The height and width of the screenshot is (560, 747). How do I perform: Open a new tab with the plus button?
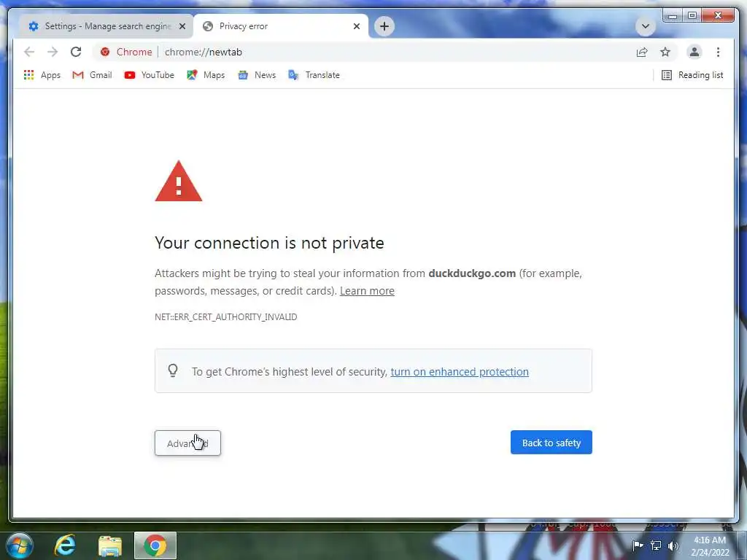click(x=384, y=26)
